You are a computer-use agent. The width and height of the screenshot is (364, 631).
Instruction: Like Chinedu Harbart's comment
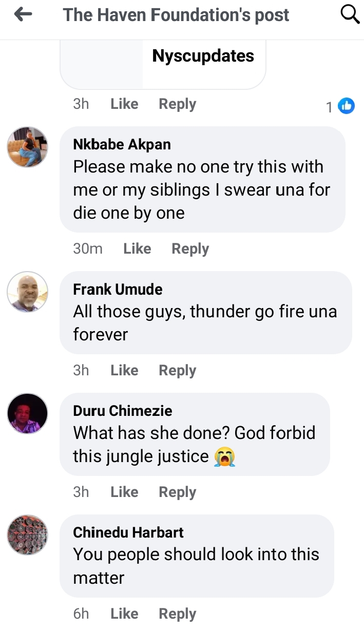tap(124, 614)
